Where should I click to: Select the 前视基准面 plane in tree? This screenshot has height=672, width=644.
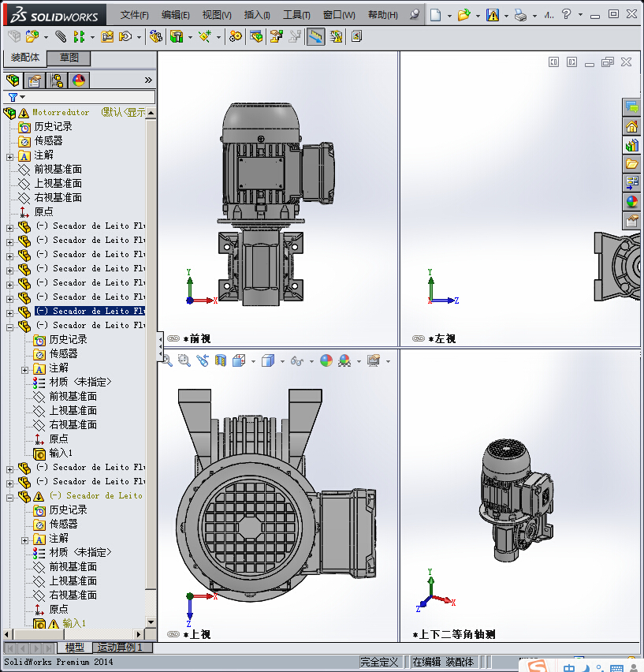pos(58,170)
